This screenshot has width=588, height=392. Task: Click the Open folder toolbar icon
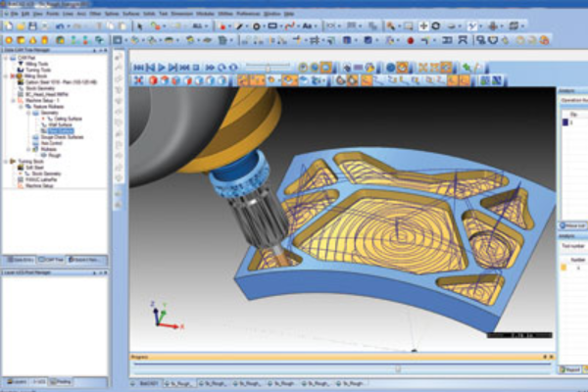click(x=23, y=27)
